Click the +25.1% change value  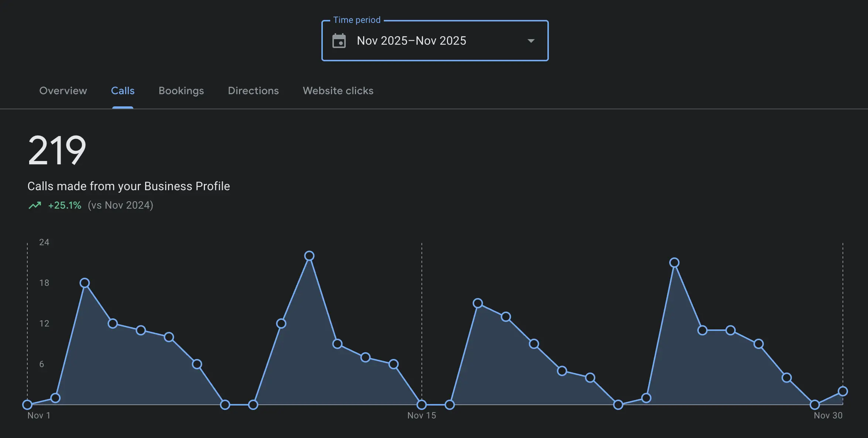click(65, 205)
